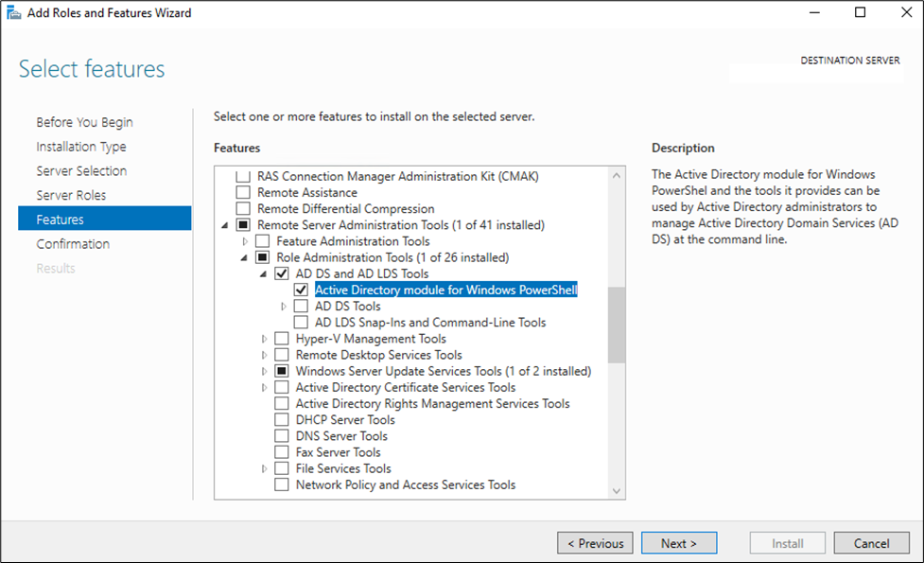Uncheck Active Directory module for Windows PowerShell
924x563 pixels.
point(301,290)
